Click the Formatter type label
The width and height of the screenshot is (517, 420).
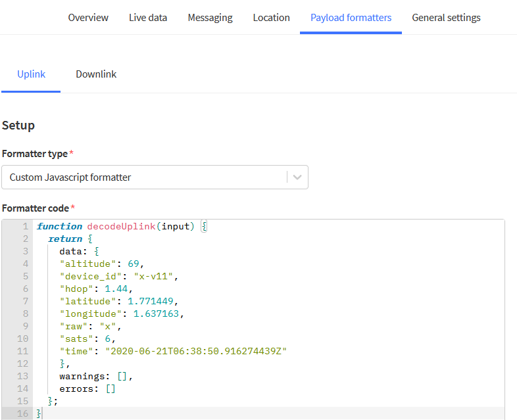click(35, 154)
